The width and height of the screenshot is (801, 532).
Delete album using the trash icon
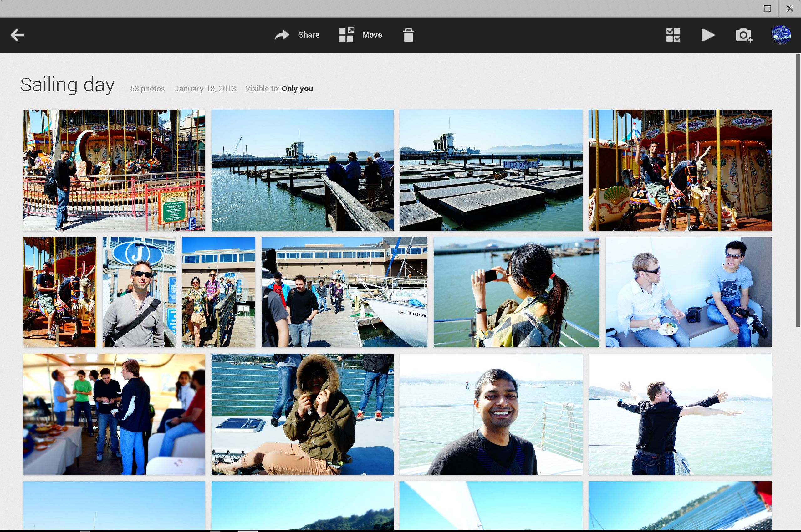pos(408,35)
